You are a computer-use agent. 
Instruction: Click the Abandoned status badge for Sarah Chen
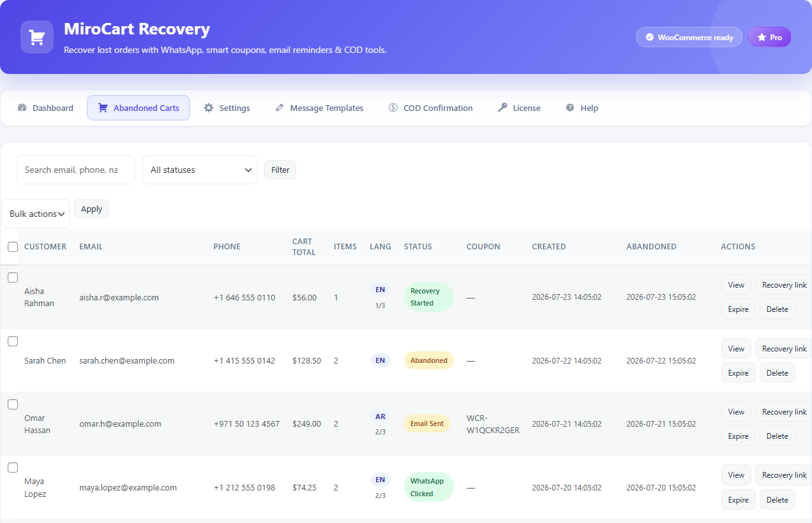coord(429,360)
